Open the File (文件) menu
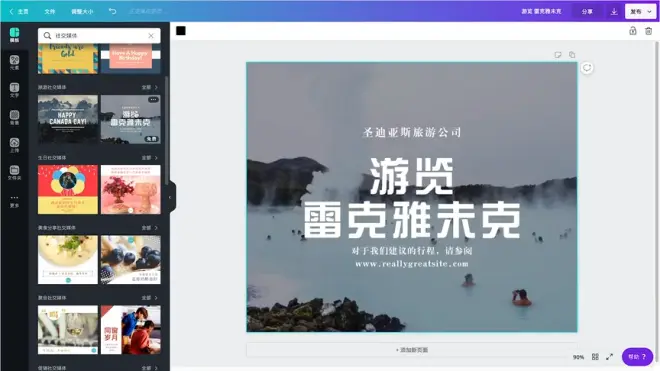Viewport: 660px width, 371px height. coord(50,11)
